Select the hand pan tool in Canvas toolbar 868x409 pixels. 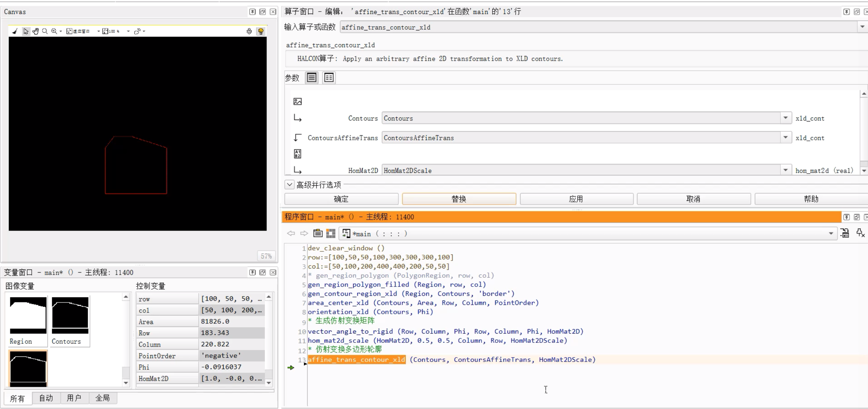click(35, 31)
